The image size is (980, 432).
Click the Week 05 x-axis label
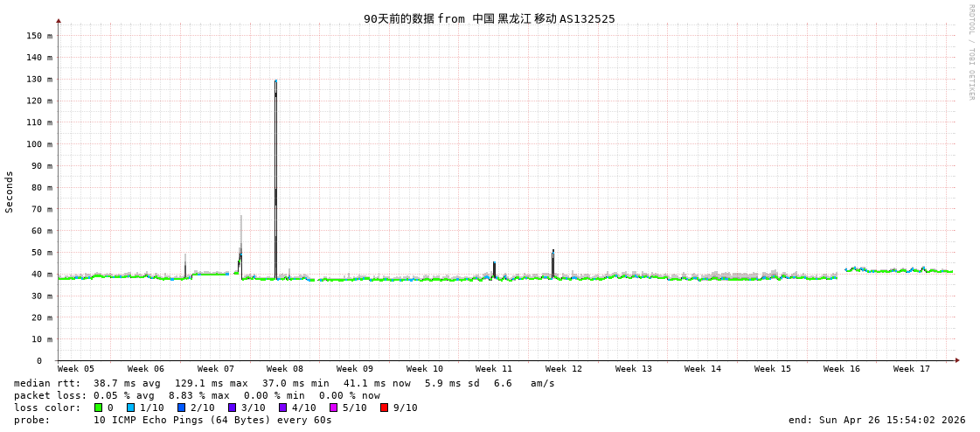click(76, 369)
